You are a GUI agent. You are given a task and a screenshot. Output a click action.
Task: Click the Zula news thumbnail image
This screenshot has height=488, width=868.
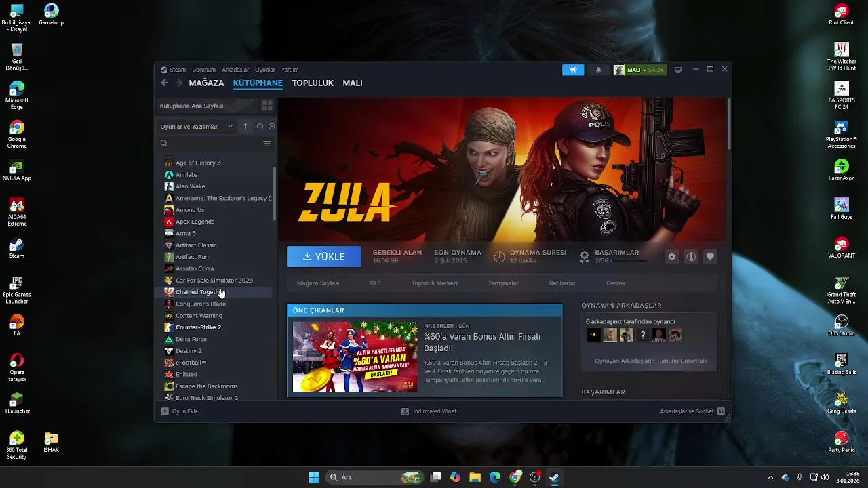355,357
